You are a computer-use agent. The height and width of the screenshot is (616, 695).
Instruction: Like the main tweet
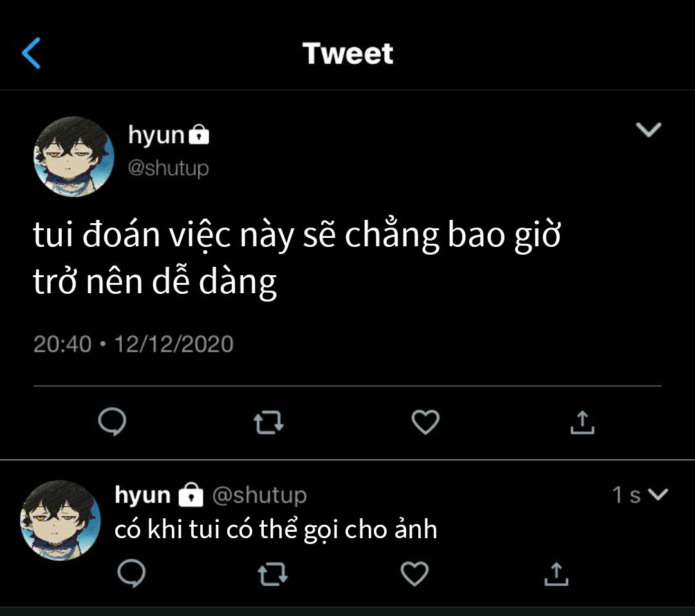(425, 422)
